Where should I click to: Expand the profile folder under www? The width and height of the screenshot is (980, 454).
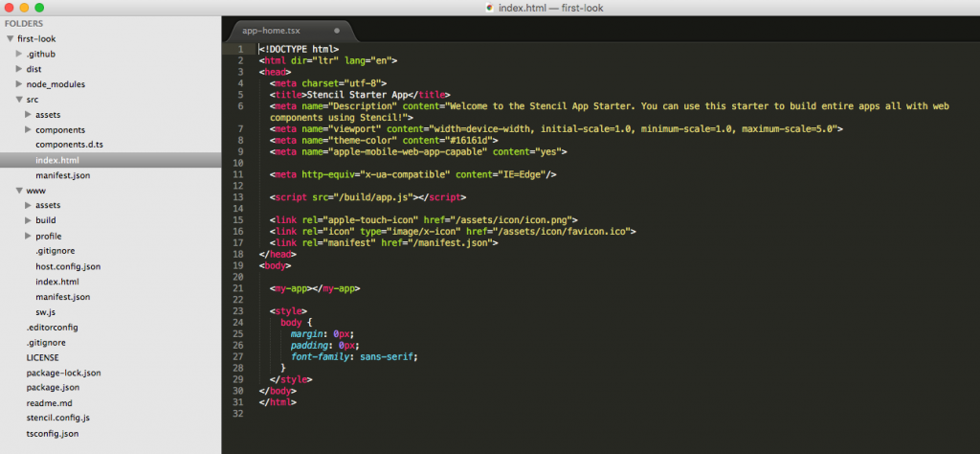click(x=28, y=236)
